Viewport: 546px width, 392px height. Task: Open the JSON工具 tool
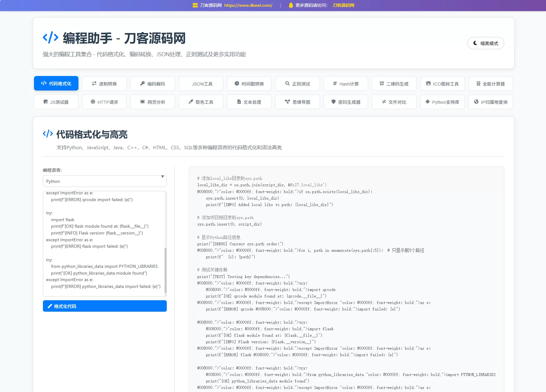[x=201, y=83]
